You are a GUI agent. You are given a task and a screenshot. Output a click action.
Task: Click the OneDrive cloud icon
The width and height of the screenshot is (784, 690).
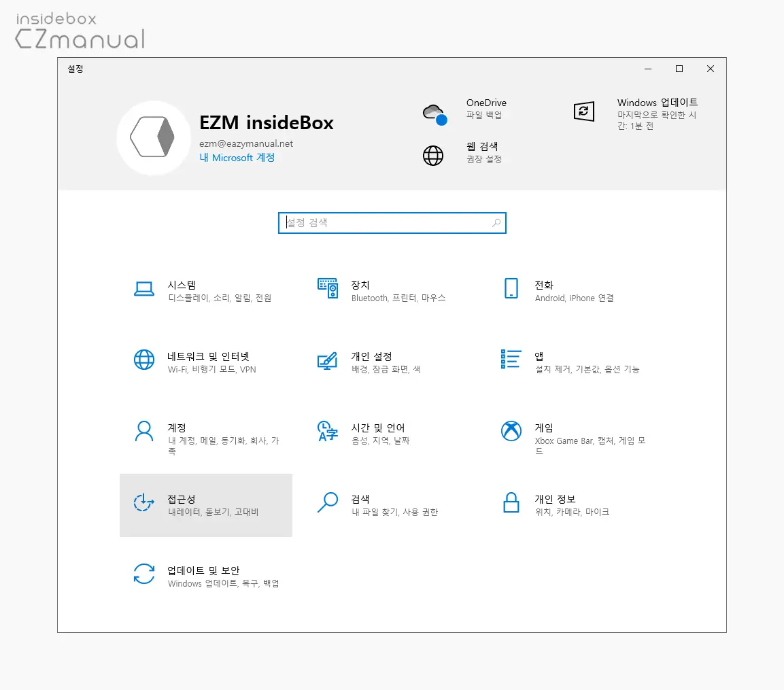click(434, 114)
